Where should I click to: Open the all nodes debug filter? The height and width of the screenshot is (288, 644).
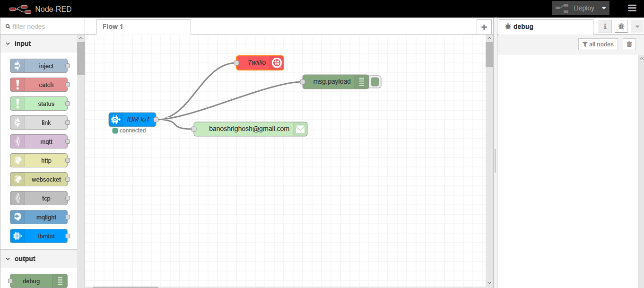pyautogui.click(x=598, y=44)
